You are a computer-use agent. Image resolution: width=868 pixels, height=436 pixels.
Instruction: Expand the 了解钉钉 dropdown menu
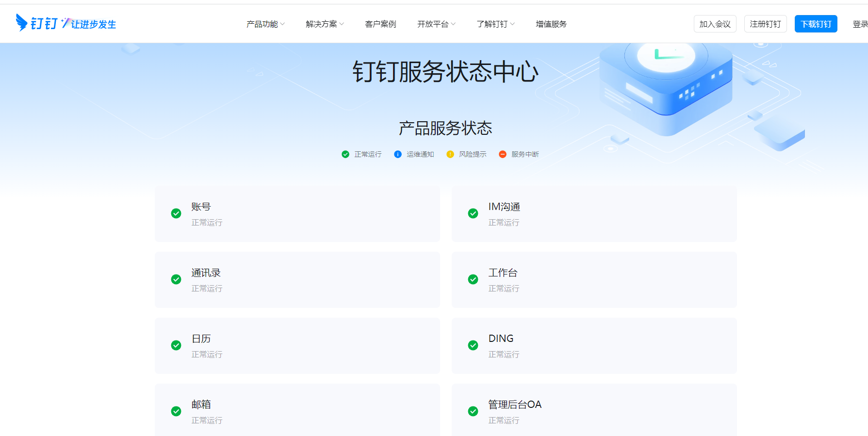pos(495,24)
